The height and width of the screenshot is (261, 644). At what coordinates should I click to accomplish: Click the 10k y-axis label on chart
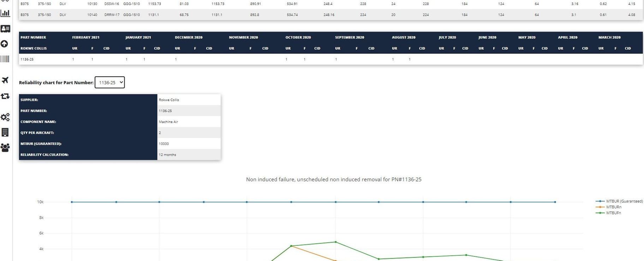point(40,202)
